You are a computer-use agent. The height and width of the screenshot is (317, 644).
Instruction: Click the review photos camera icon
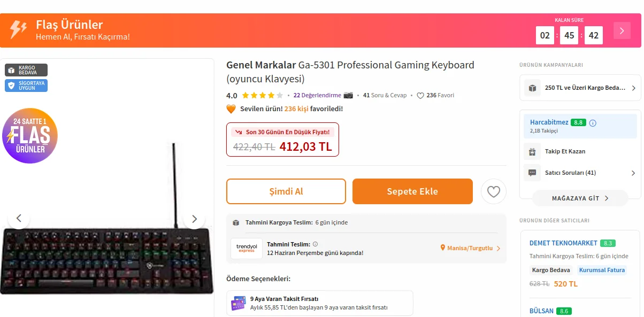click(348, 95)
